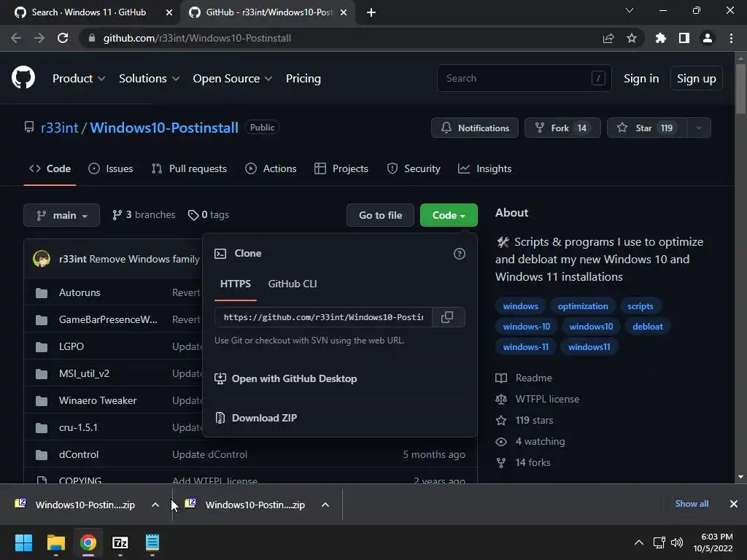Click r33int avatar in commit row
Viewport: 747px width, 560px height.
pyautogui.click(x=42, y=259)
